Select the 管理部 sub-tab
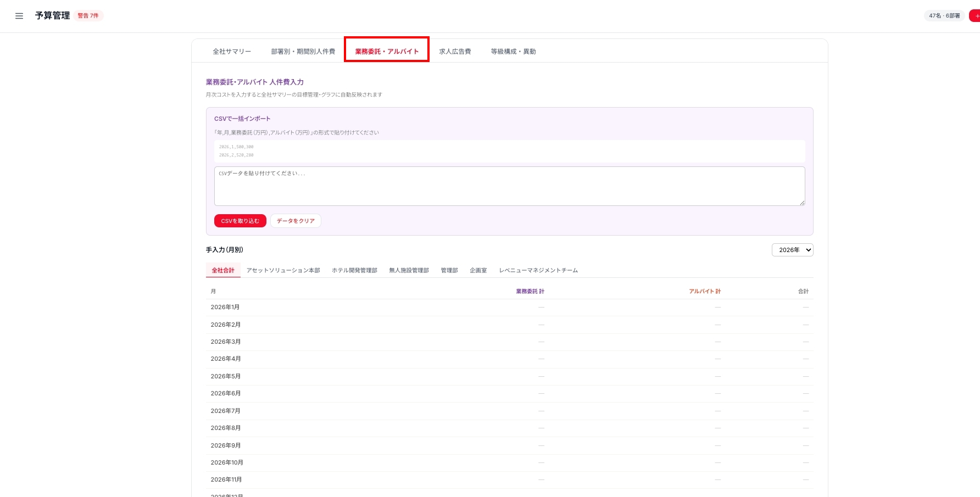Screen dimensions: 980x497 [x=449, y=270]
